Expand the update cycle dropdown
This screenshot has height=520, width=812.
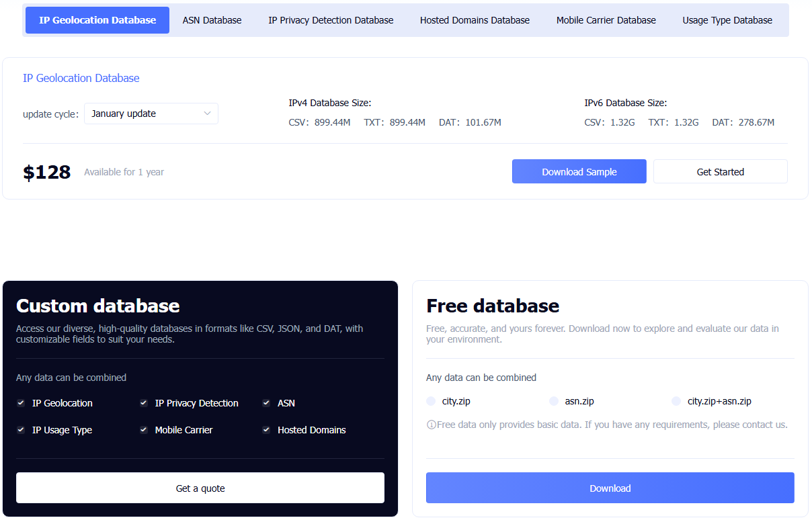pyautogui.click(x=151, y=114)
